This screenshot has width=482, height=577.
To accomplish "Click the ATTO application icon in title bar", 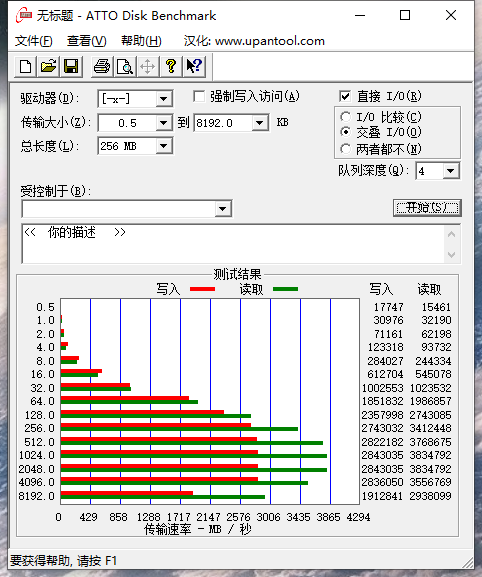I will [x=24, y=15].
